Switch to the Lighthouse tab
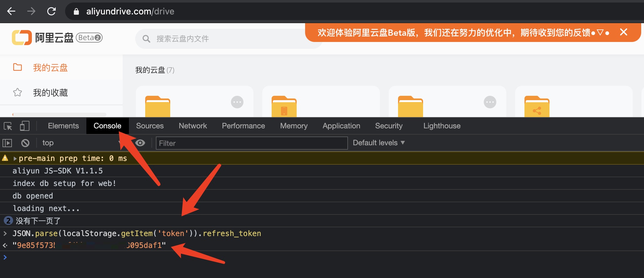Screen dimensions: 644x278 coord(442,126)
